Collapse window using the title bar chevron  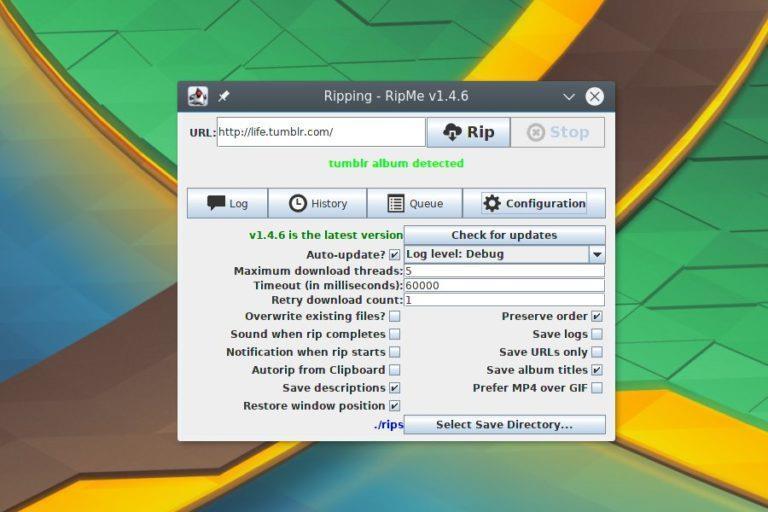569,97
